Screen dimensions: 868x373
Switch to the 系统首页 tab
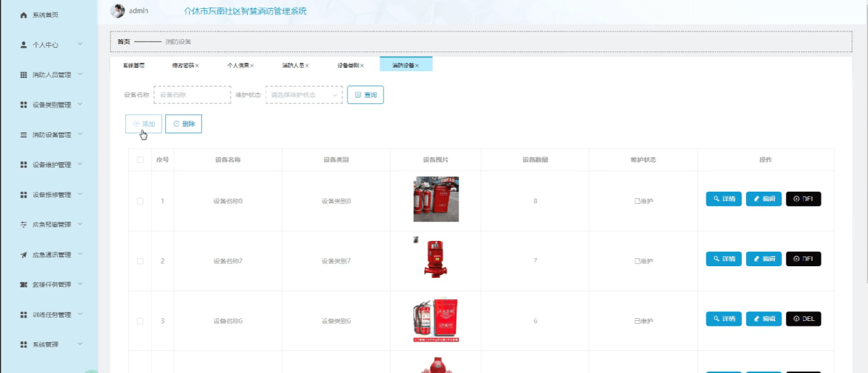click(x=134, y=66)
